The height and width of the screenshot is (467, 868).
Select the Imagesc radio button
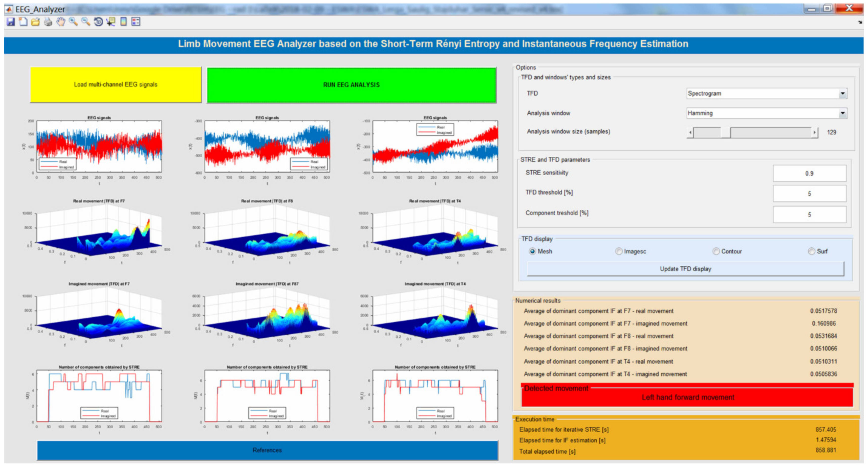(619, 251)
